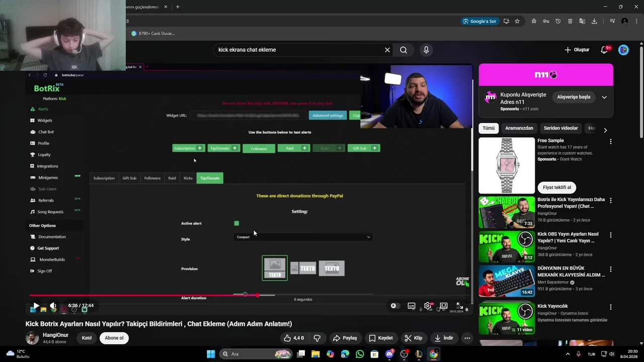644x362 pixels.
Task: Enter fullscreen in the video player
Action: pos(460,306)
